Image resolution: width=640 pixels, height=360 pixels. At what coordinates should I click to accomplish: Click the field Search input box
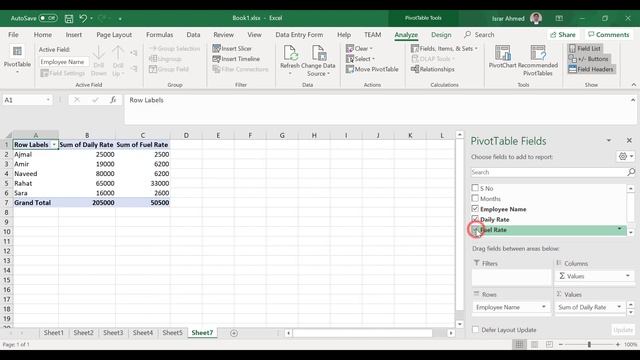[x=549, y=172]
